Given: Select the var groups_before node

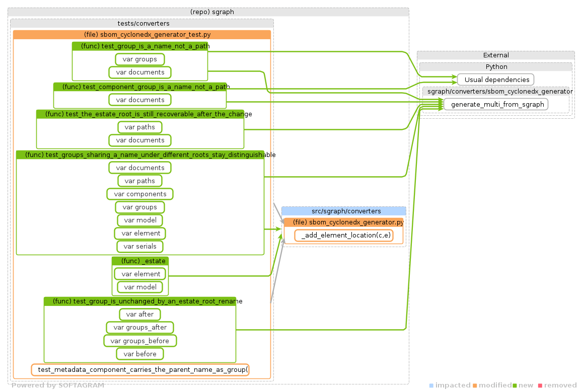Looking at the screenshot, I should [140, 341].
